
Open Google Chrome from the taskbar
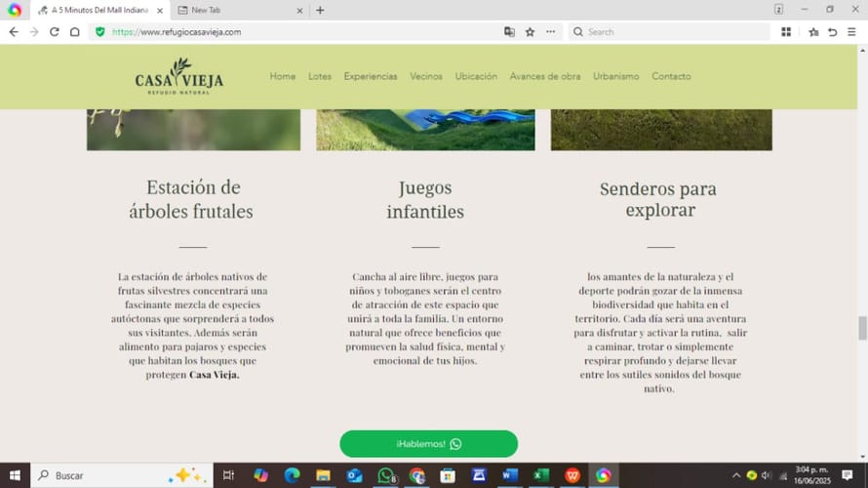416,475
